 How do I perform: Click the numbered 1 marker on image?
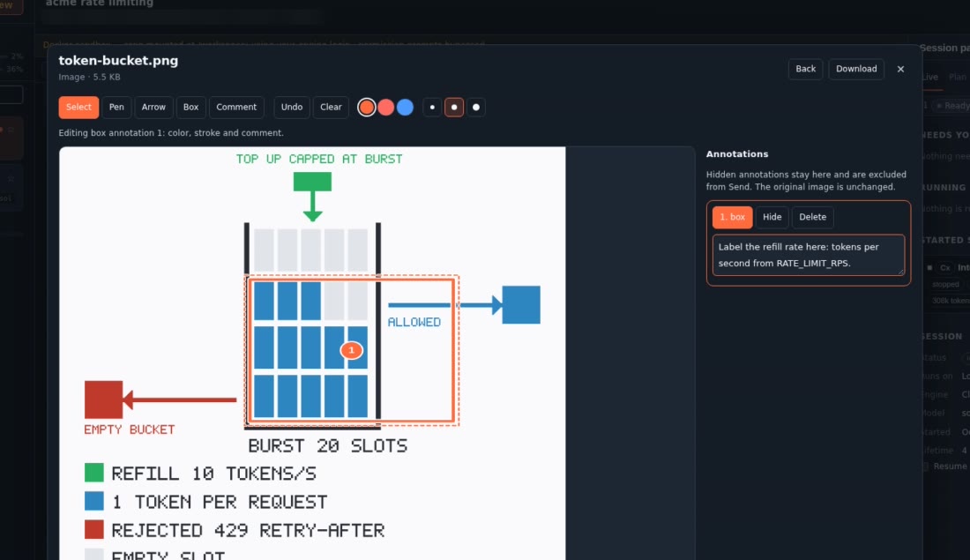point(351,350)
